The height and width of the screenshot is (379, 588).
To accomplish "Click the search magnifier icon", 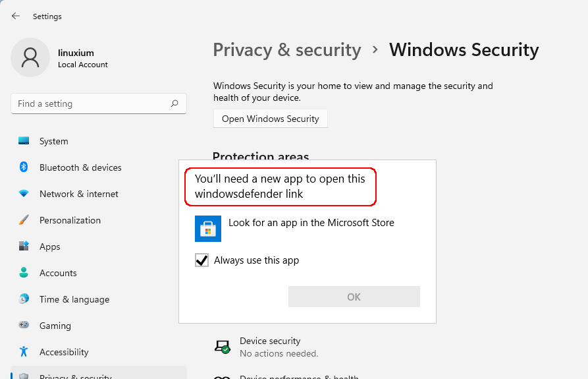I will click(x=174, y=103).
